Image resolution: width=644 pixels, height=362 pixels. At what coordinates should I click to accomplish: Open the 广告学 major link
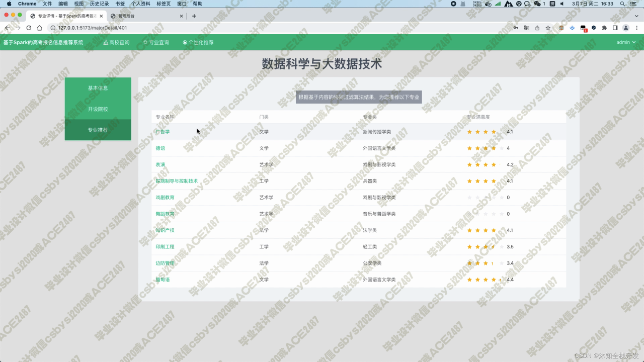pos(163,132)
